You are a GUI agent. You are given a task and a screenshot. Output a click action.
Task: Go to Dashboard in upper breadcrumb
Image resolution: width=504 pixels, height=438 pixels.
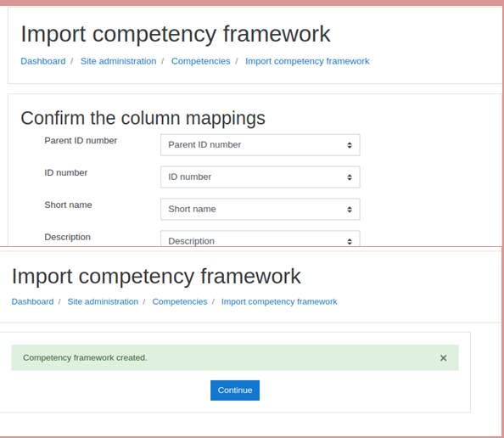(43, 61)
